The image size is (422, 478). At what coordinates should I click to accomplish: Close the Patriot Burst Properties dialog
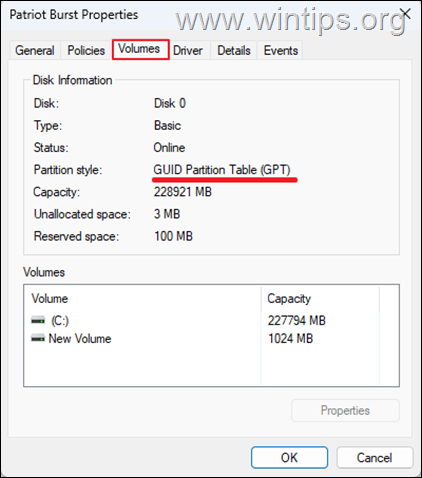click(405, 14)
